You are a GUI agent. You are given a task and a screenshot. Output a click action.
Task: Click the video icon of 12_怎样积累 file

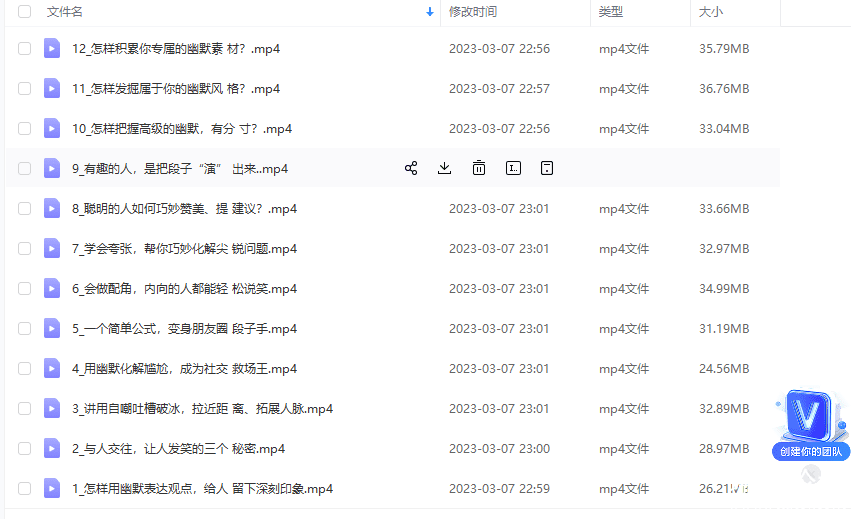tap(52, 48)
